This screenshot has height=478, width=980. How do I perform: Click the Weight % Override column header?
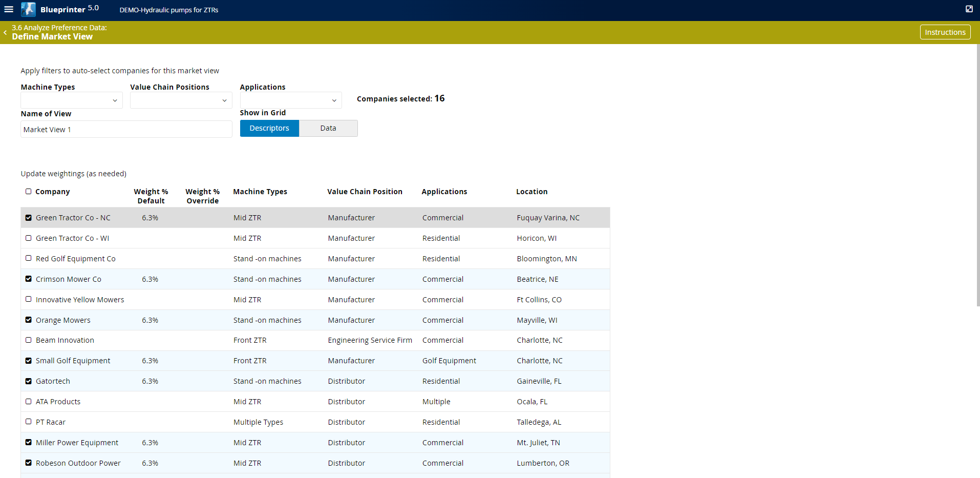click(x=203, y=196)
